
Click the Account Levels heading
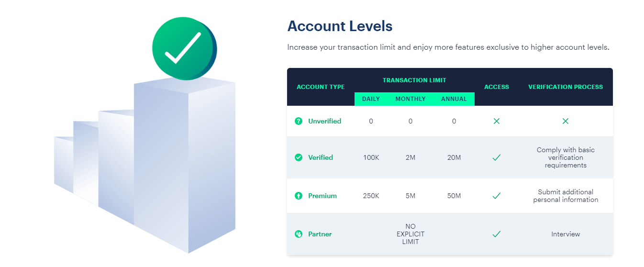click(340, 26)
